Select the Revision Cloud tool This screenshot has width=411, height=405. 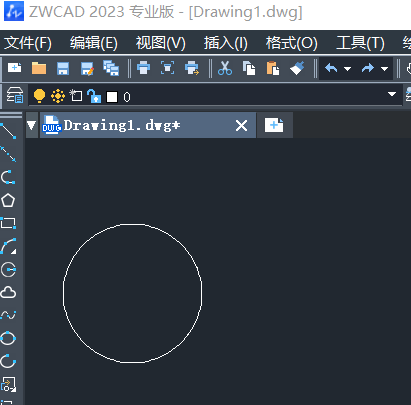[x=8, y=292]
